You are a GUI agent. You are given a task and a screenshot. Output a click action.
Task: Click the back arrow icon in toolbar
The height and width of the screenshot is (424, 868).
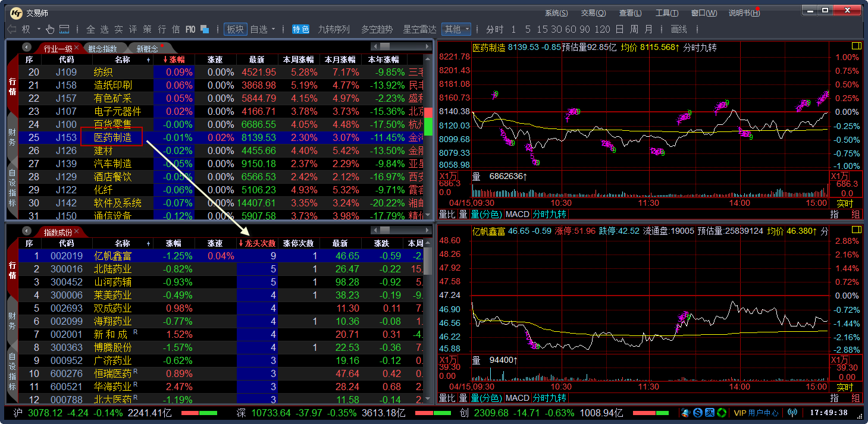coord(11,29)
